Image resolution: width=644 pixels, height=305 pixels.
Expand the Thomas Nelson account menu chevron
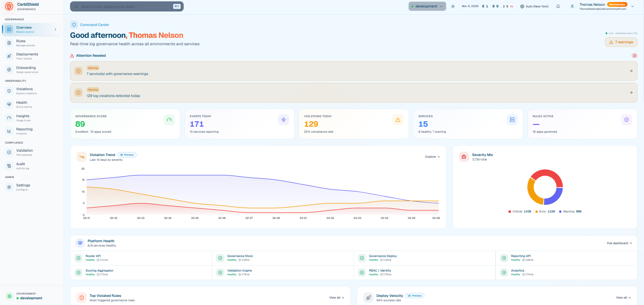click(632, 6)
